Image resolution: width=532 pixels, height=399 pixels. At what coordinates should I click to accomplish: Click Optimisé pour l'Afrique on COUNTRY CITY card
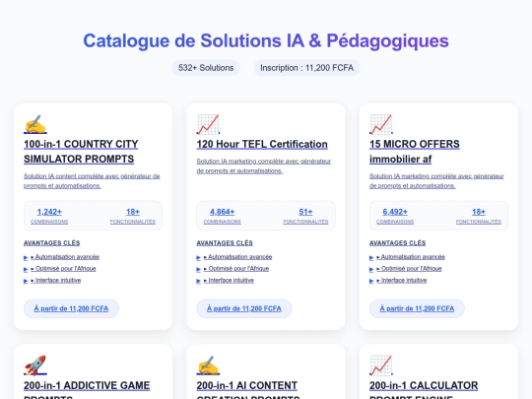point(63,268)
